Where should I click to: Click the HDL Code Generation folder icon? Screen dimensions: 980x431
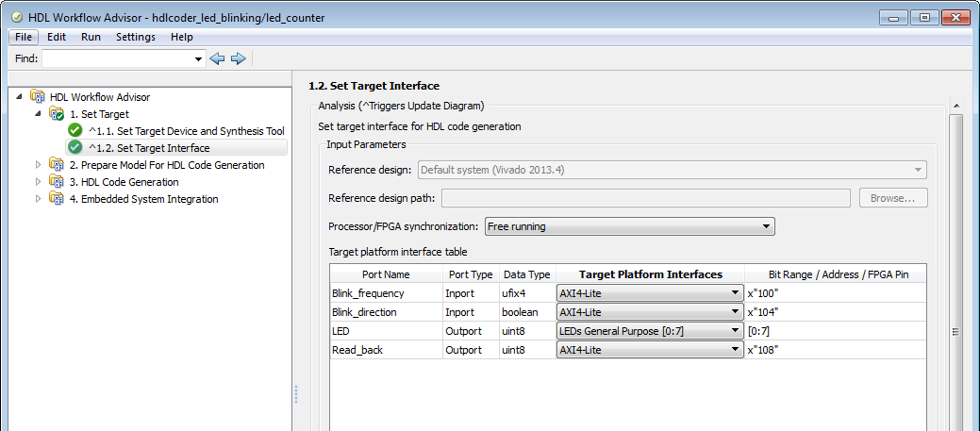click(57, 182)
